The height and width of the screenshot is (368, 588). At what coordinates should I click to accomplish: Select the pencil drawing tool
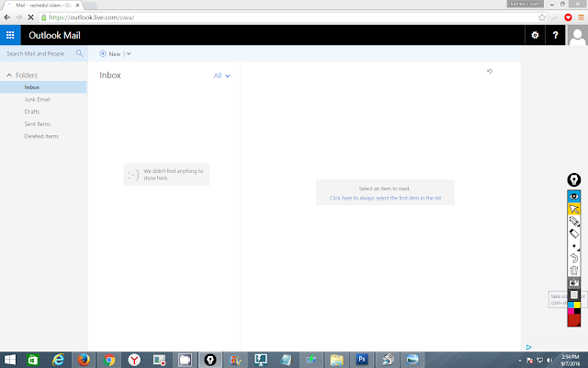tap(573, 221)
